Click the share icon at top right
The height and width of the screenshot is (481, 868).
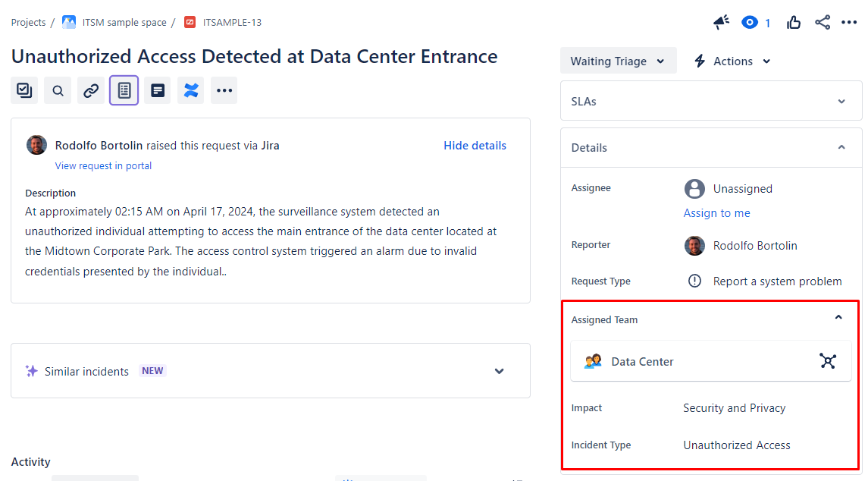click(x=823, y=23)
